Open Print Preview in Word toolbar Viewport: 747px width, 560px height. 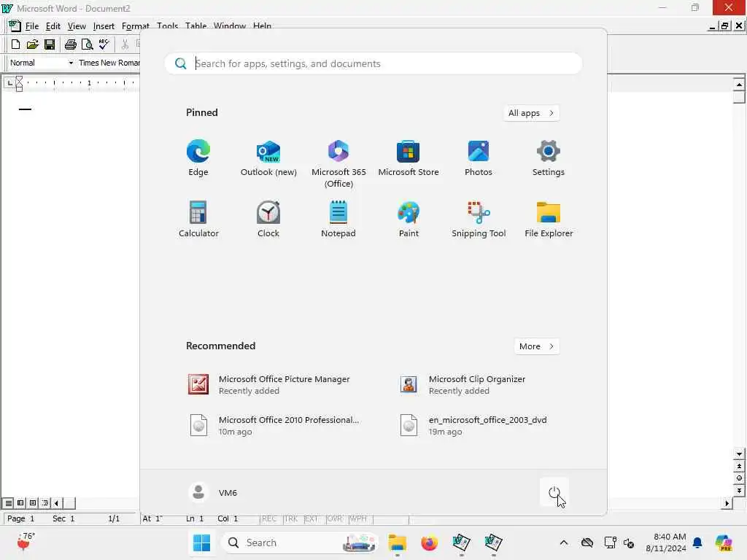tap(88, 44)
